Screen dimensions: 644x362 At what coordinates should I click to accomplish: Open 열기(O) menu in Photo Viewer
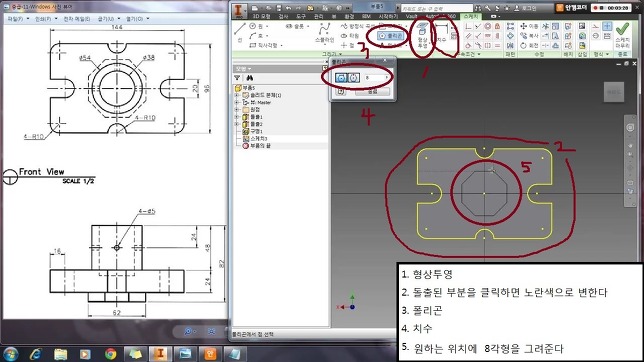pyautogui.click(x=137, y=19)
